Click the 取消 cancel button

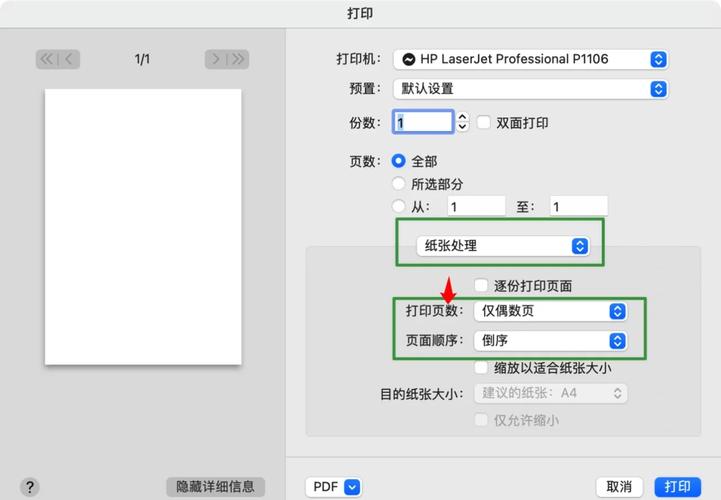(619, 487)
